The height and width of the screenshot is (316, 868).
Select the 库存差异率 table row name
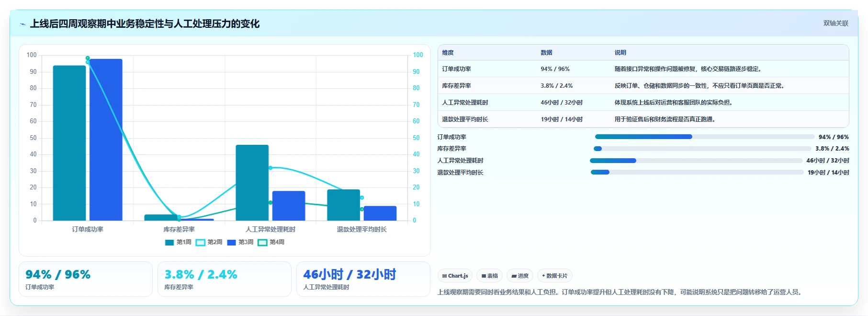coord(456,86)
